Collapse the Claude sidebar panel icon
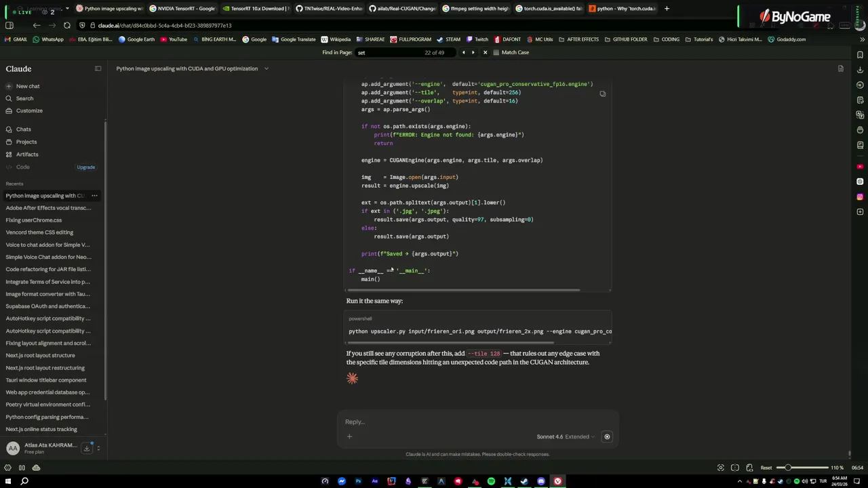The width and height of the screenshot is (868, 488). (98, 68)
